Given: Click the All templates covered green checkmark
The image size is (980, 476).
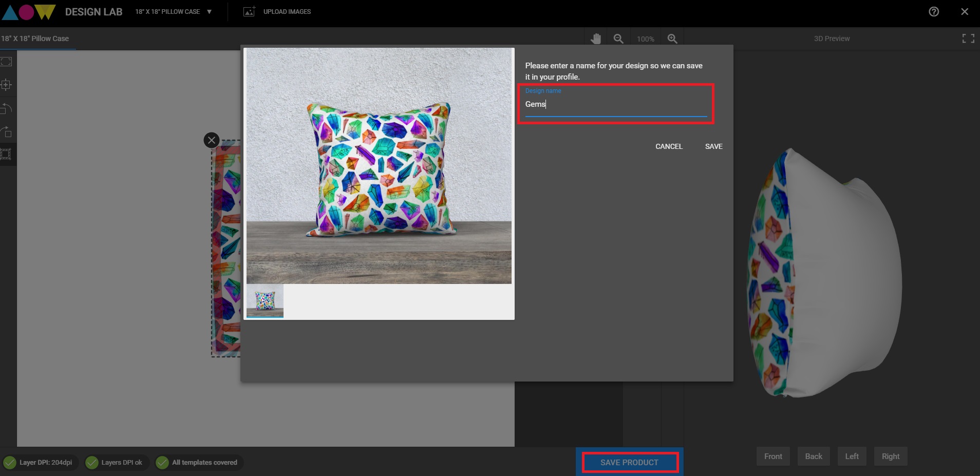Looking at the screenshot, I should pyautogui.click(x=162, y=463).
